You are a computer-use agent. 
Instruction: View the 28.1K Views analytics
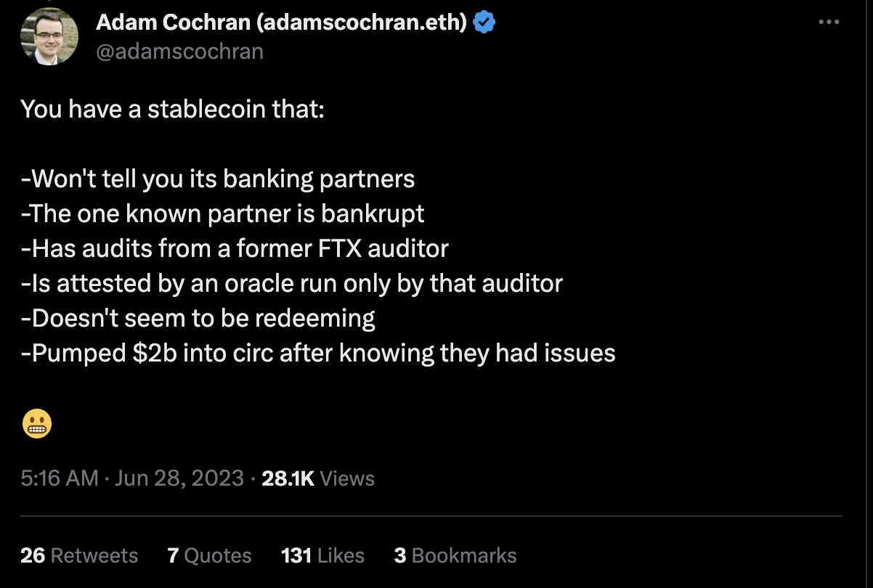pyautogui.click(x=318, y=478)
